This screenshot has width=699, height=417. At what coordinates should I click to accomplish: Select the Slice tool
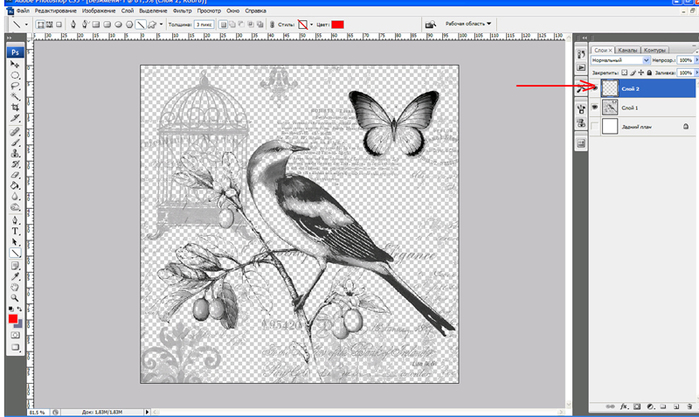pos(15,118)
